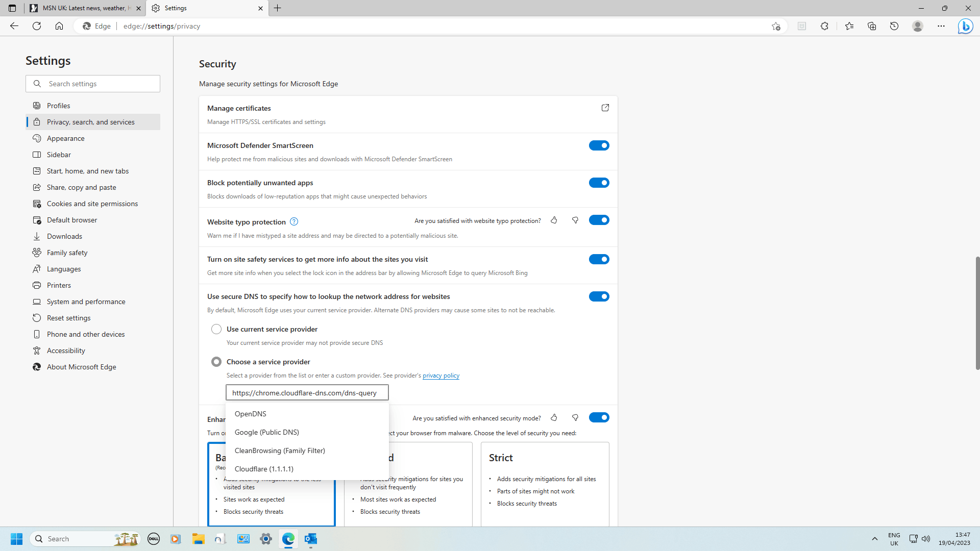Click the Microsoft Edge favorites icon
This screenshot has height=551, width=980.
pyautogui.click(x=849, y=26)
